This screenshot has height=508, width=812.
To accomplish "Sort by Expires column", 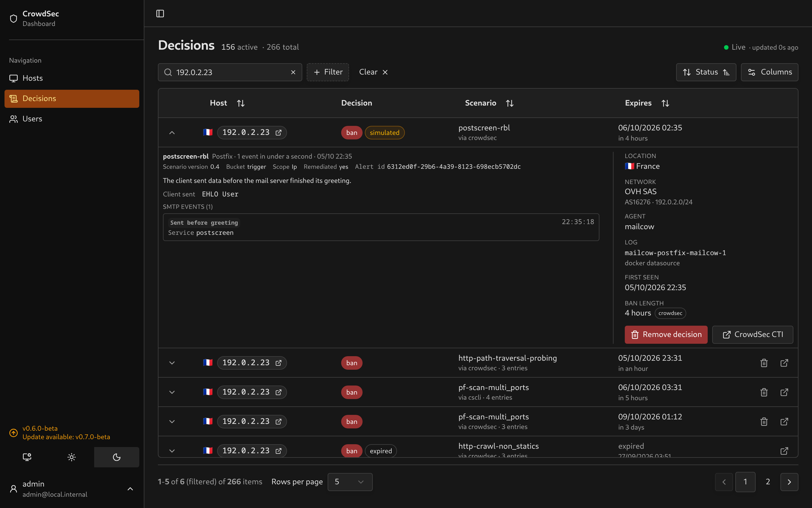I will [x=665, y=103].
